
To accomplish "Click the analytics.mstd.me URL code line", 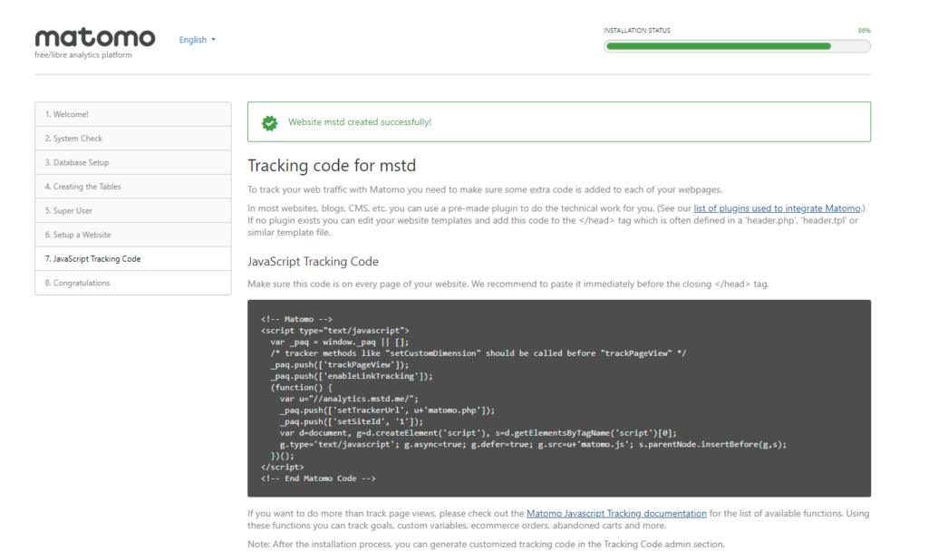I will tap(349, 399).
